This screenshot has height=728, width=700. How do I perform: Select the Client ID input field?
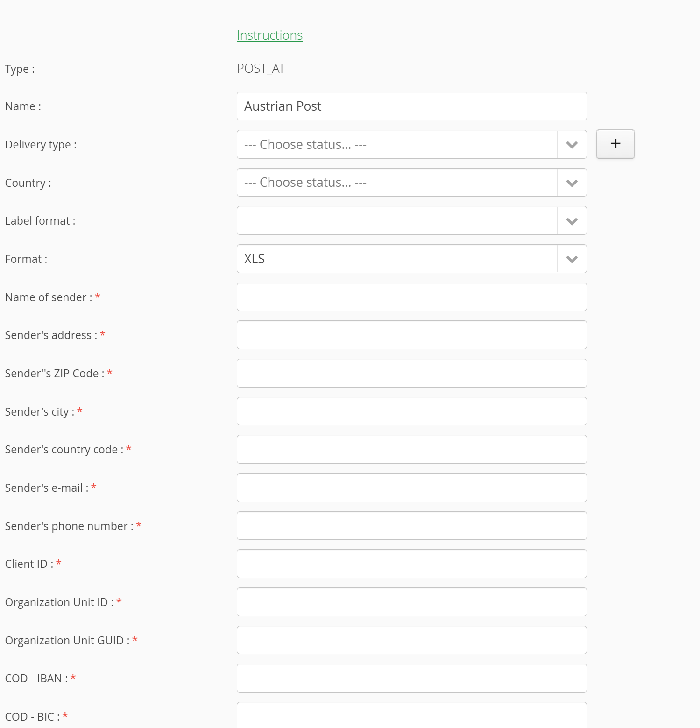pos(411,564)
